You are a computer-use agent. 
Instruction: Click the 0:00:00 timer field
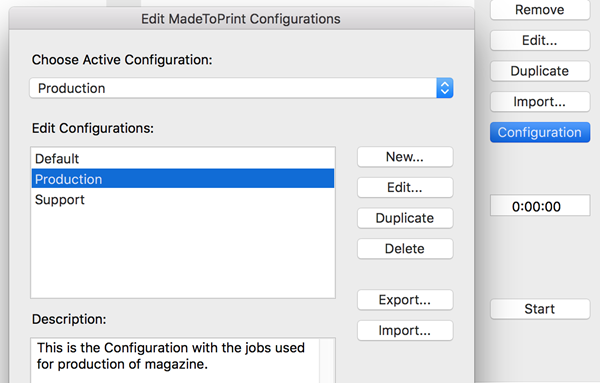point(540,206)
